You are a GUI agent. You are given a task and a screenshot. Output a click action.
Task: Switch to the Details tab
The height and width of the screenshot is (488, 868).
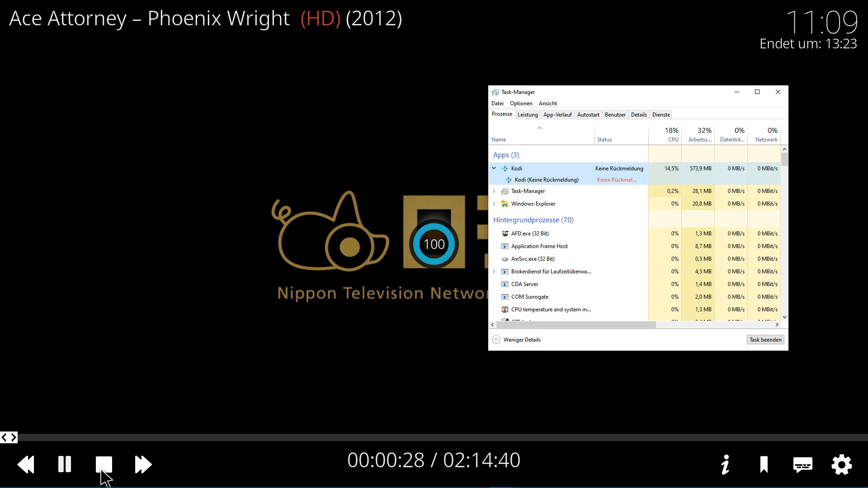coord(639,115)
